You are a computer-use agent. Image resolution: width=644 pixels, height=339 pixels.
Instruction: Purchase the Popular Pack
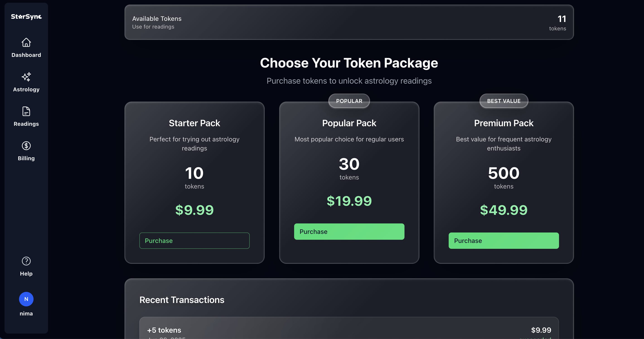point(349,232)
